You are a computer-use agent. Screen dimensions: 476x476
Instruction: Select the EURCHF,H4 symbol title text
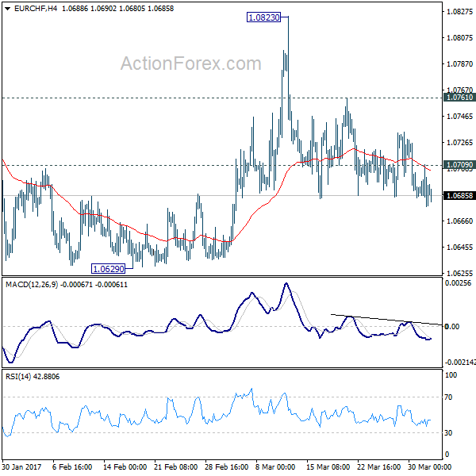click(x=36, y=9)
